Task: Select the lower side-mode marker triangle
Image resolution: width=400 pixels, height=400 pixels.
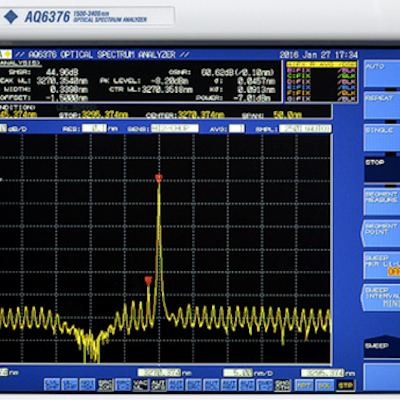Action: tap(148, 281)
